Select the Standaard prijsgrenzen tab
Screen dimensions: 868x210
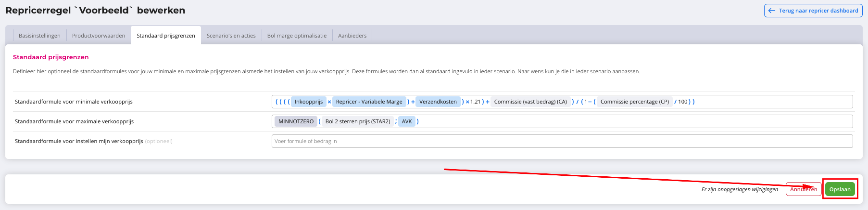coord(166,36)
